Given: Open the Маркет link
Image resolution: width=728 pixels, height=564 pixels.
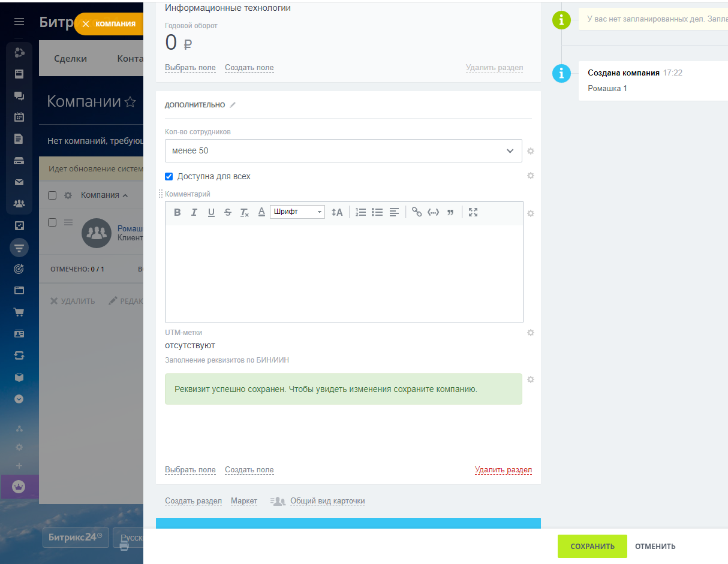Looking at the screenshot, I should pyautogui.click(x=244, y=501).
